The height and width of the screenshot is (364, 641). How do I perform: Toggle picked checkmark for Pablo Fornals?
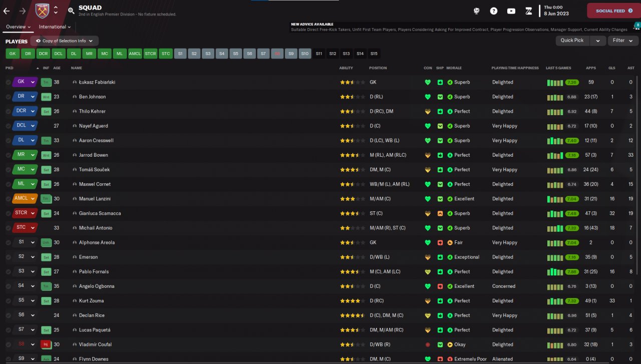point(9,272)
